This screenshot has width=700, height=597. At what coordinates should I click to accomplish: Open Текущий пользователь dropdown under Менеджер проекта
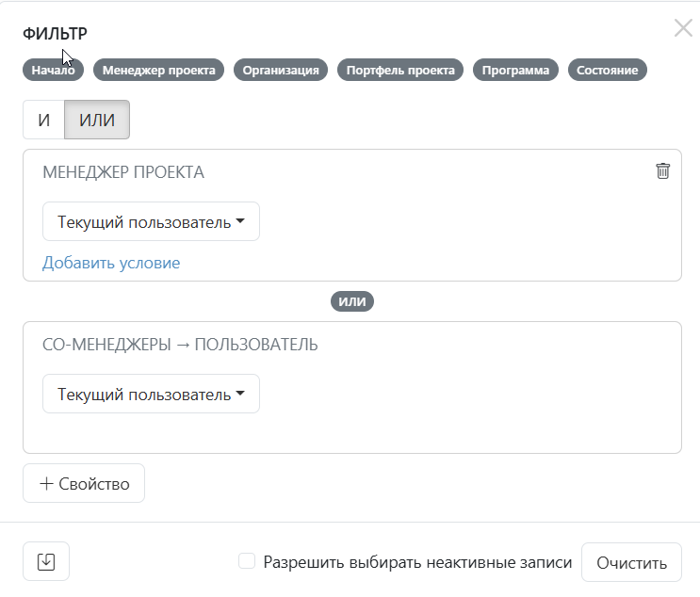point(151,222)
